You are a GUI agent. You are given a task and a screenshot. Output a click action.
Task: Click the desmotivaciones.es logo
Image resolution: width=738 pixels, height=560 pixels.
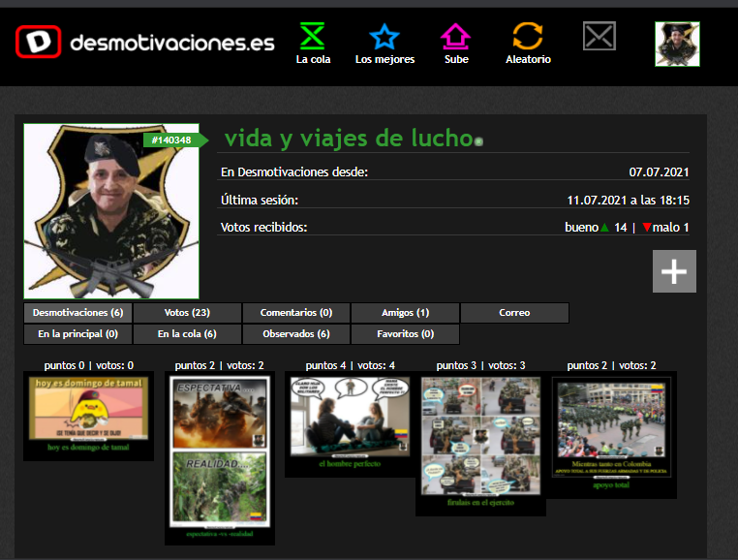point(145,43)
